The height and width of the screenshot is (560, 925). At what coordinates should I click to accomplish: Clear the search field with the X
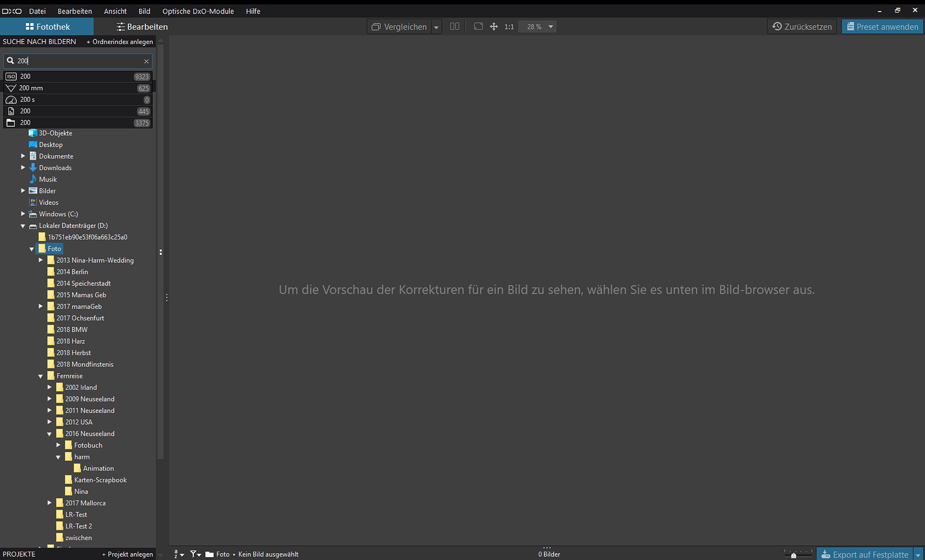click(x=146, y=61)
